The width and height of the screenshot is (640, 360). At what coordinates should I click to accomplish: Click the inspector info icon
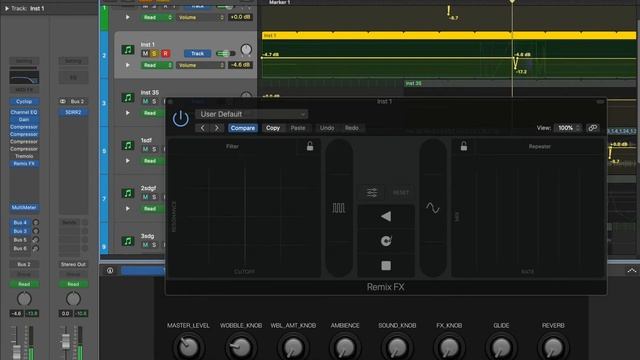point(110,270)
